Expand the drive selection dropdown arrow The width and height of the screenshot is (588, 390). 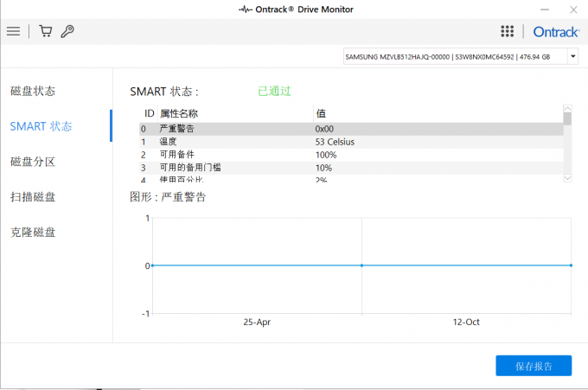572,56
